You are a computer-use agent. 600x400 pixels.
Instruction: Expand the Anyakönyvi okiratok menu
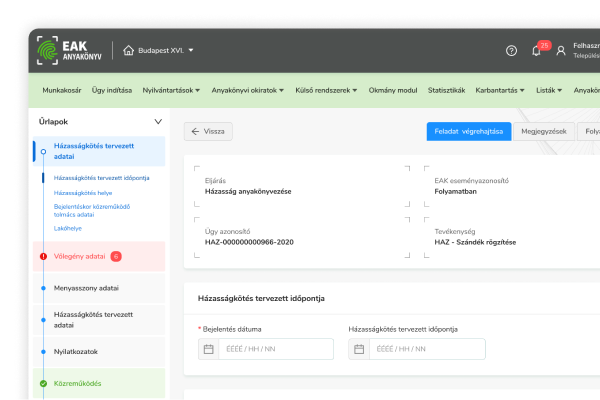248,90
